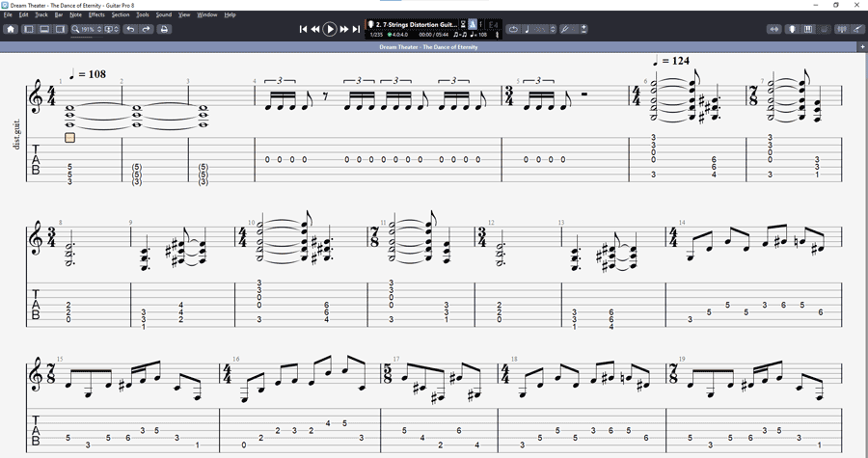Open relative speed note icon

[x=527, y=29]
